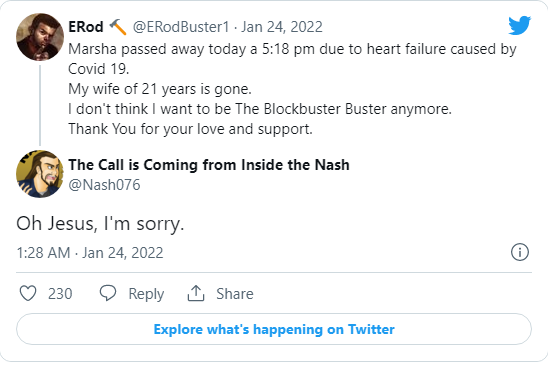
Task: Open the tweet info circle icon
Action: 520,252
